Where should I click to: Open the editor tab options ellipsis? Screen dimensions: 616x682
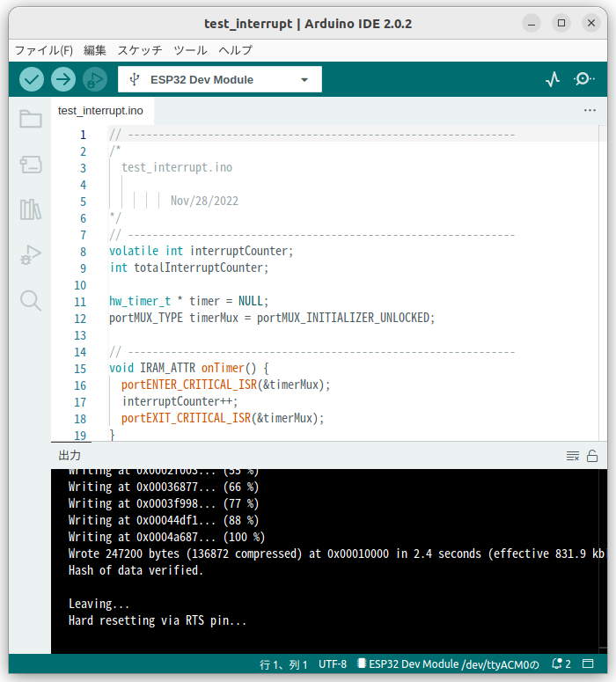pyautogui.click(x=590, y=111)
